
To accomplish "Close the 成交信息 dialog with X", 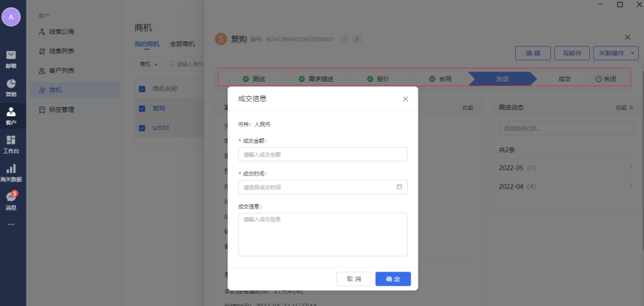I will click(405, 99).
